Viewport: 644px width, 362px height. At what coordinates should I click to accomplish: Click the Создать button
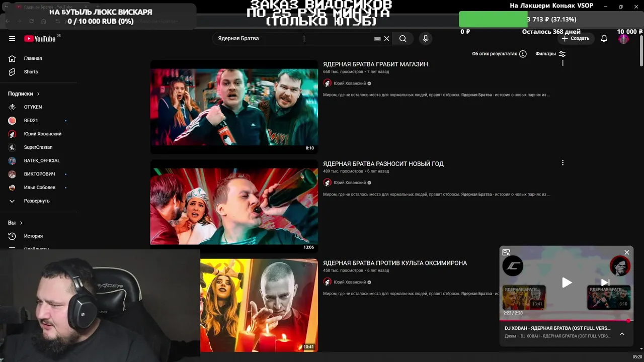tap(576, 39)
